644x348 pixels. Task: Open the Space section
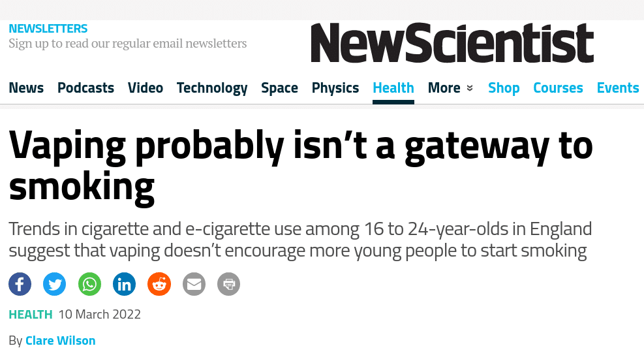(280, 88)
